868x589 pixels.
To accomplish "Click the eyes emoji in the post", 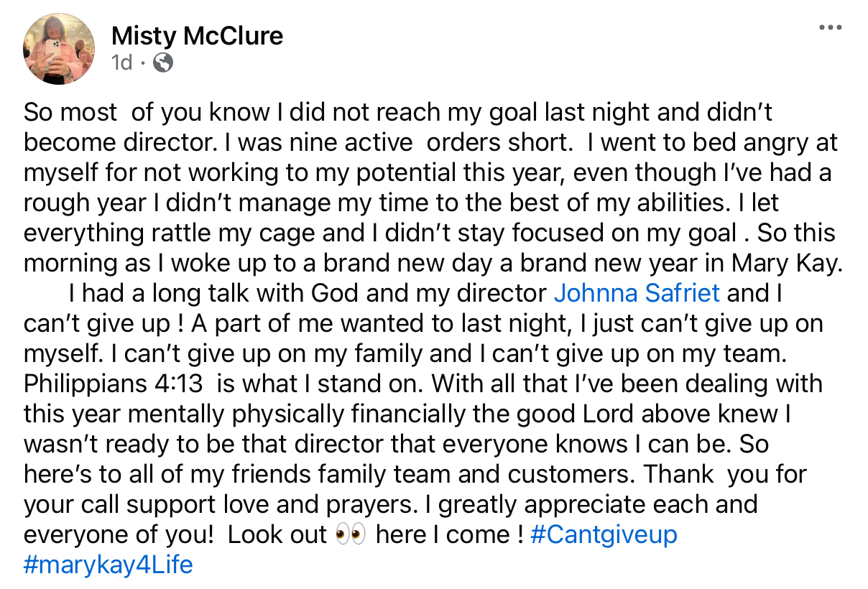I will (351, 534).
